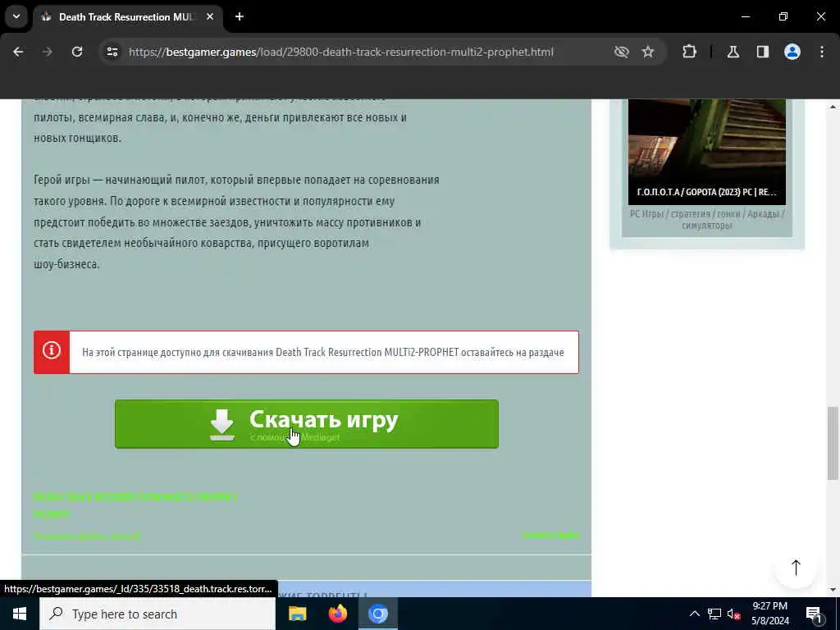Open the notification center icon

814,614
